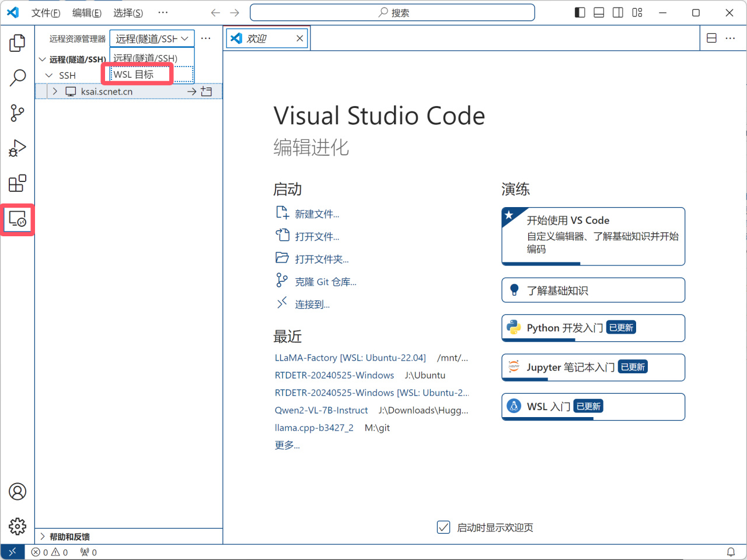Select the ksai.scnet.cn host row
The width and height of the screenshot is (747, 560).
[x=129, y=92]
